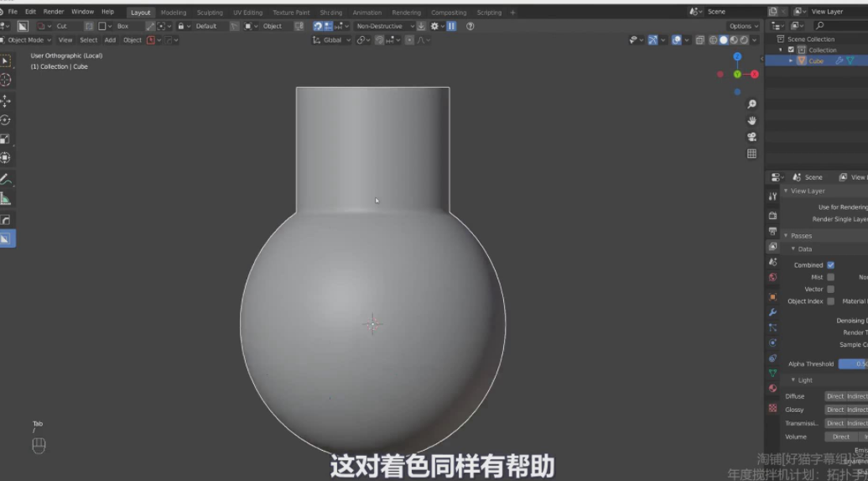Open the viewport Options popover

coord(743,26)
